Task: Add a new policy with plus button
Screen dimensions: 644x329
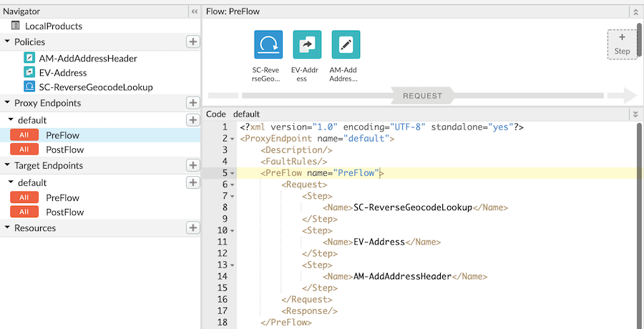Action: point(192,41)
